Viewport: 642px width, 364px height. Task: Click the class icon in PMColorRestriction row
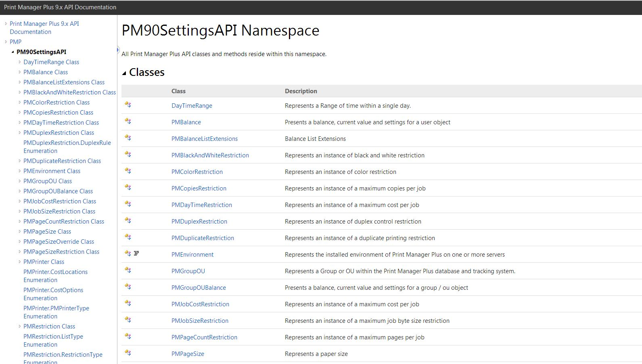(x=128, y=171)
